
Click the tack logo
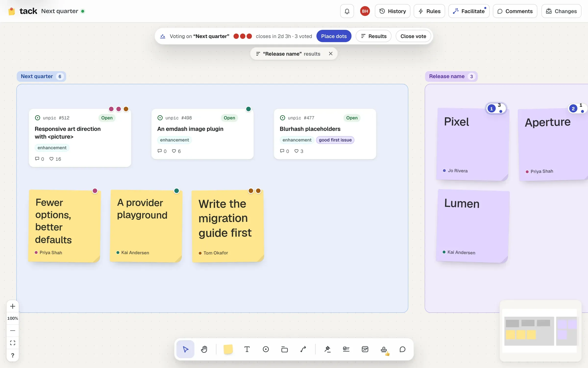click(23, 11)
